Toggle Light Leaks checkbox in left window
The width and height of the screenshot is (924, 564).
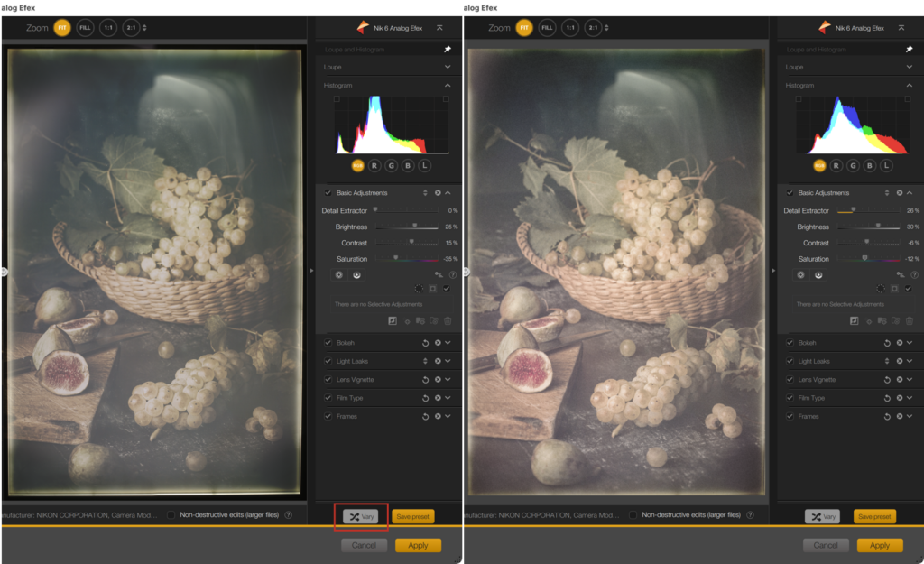click(x=328, y=361)
